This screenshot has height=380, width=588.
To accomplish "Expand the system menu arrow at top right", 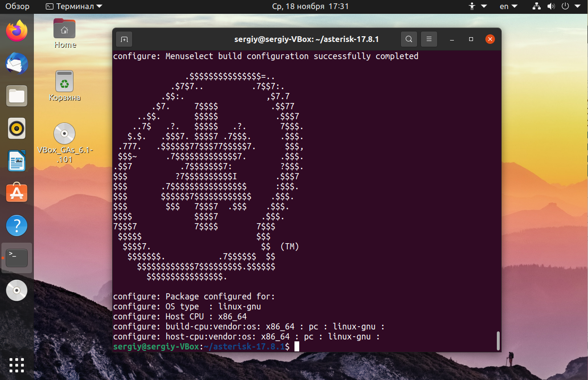I will click(x=578, y=7).
